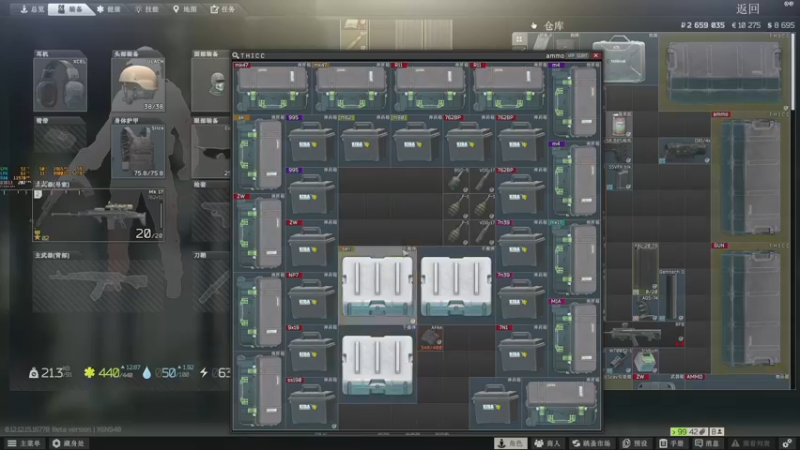Open the 消息 messages panel

[x=707, y=443]
